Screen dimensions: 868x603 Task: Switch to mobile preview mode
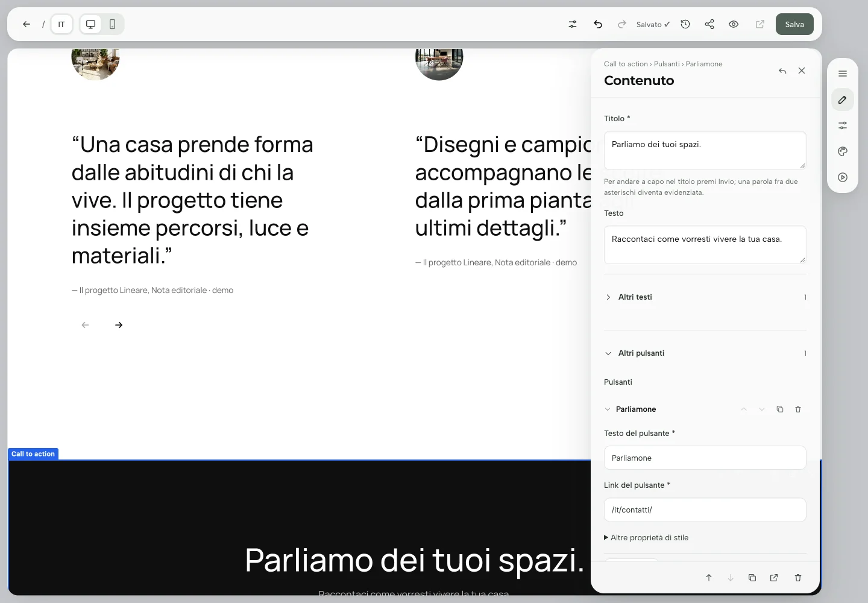point(112,24)
